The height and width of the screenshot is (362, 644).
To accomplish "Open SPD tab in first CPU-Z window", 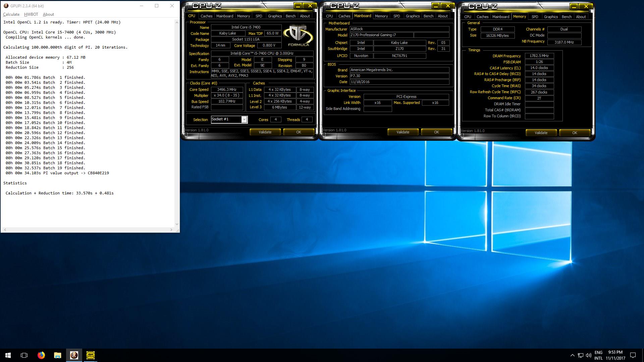I will pos(259,16).
